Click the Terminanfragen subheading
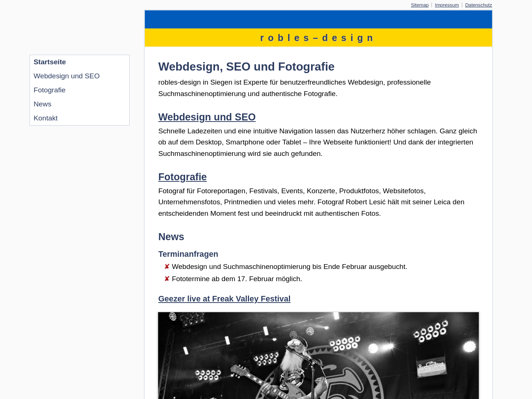Screen dimensions: 532x399 click(x=188, y=254)
